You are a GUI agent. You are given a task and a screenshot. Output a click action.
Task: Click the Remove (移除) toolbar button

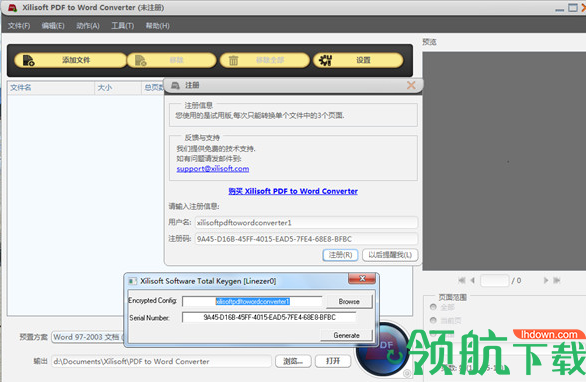pyautogui.click(x=172, y=60)
